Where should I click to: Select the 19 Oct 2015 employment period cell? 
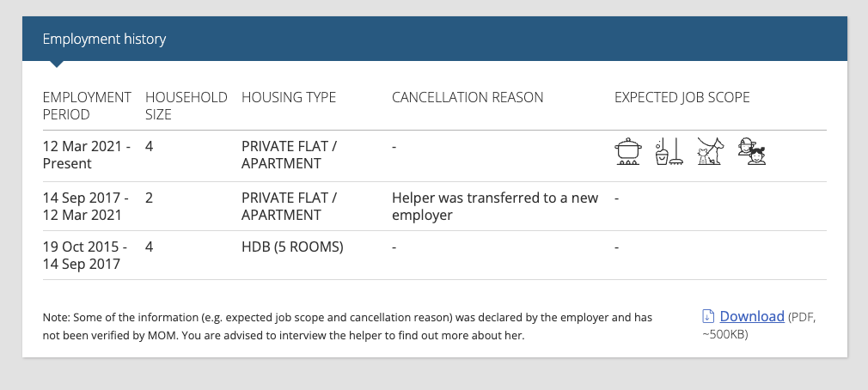click(x=85, y=255)
